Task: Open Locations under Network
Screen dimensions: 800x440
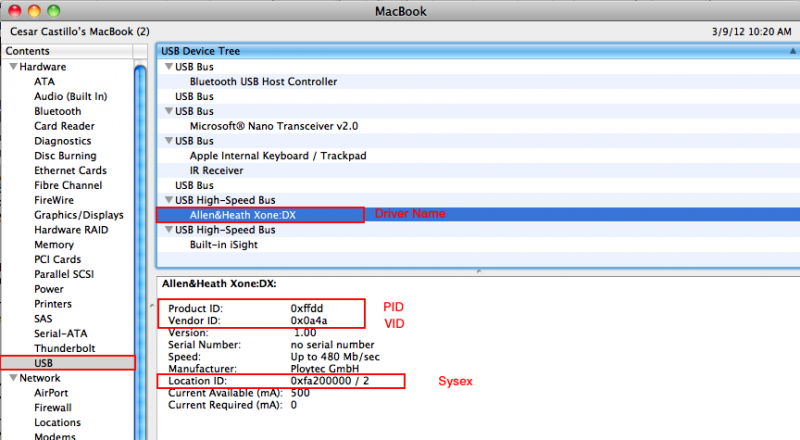Action: (58, 422)
